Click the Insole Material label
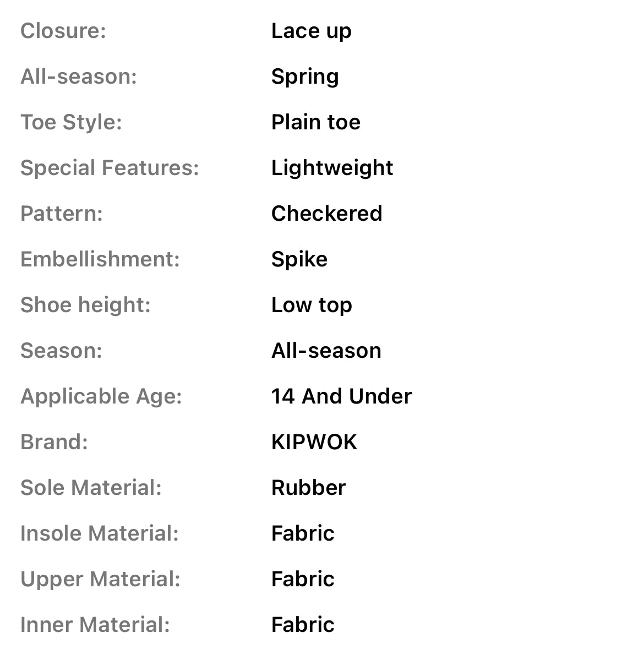 [100, 533]
